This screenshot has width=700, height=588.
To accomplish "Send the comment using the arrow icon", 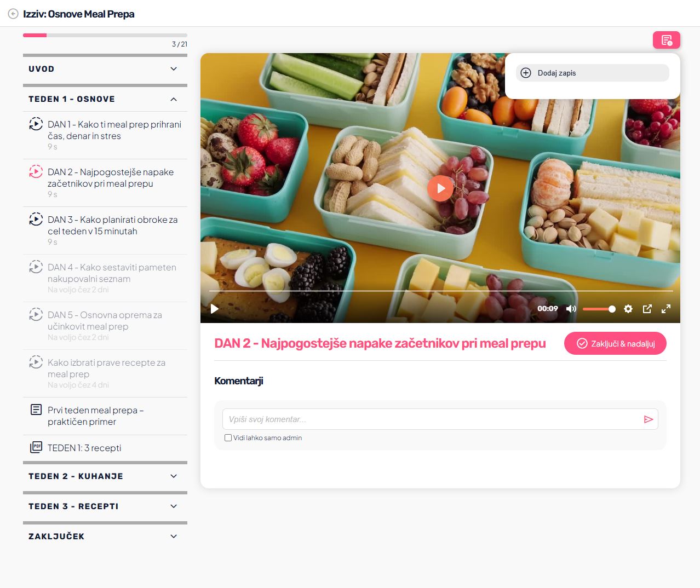I will (649, 419).
